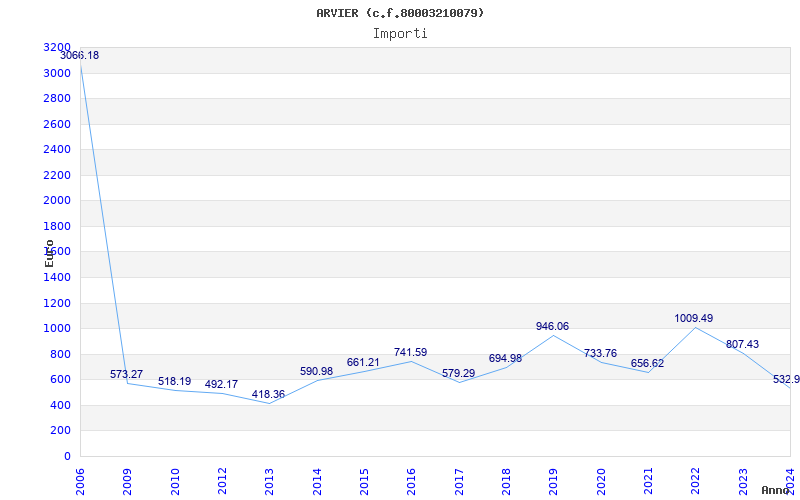
Task: Click the 1400 y-axis tick label
Action: pos(57,278)
